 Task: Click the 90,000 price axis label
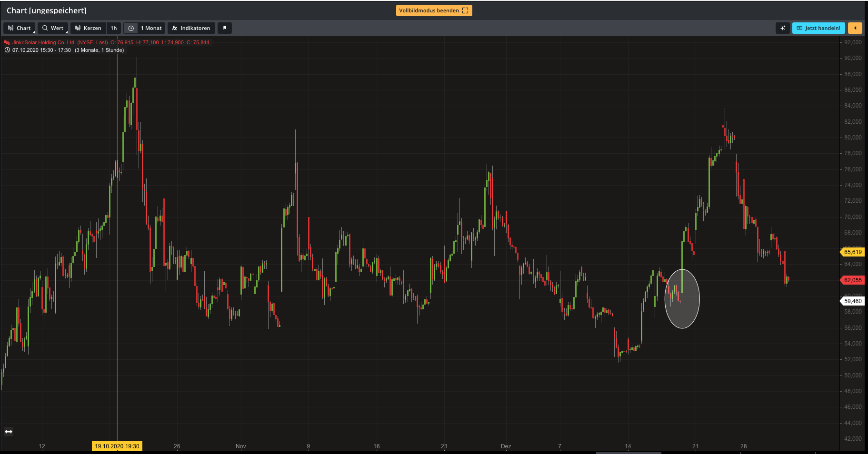tap(853, 58)
